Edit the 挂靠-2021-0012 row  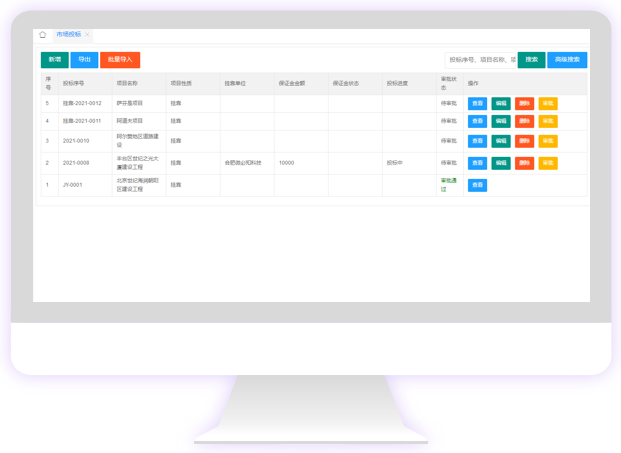tap(501, 103)
